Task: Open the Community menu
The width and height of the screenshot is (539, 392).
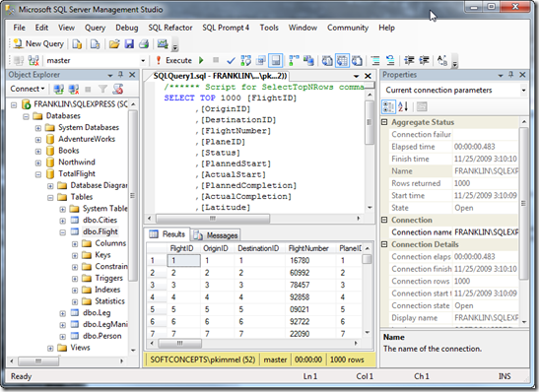Action: 348,28
